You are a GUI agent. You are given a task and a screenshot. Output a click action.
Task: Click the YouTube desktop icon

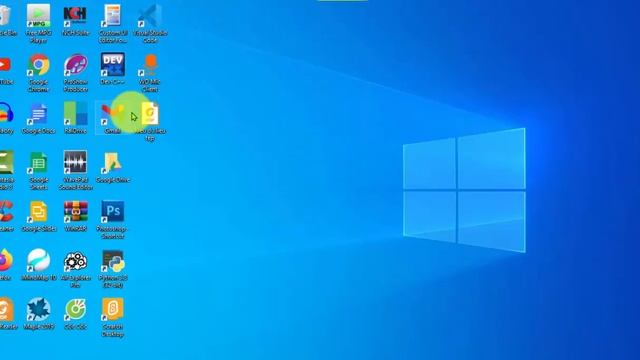coord(5,64)
